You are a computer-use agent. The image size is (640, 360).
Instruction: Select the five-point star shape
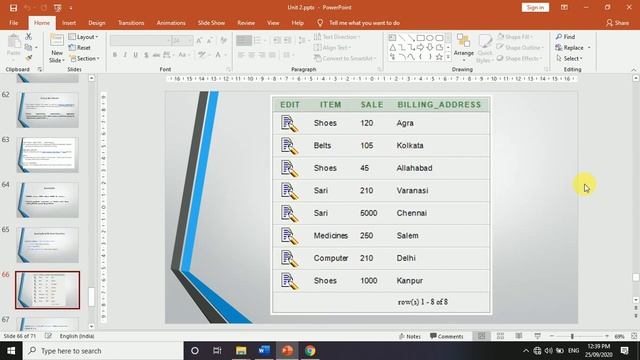coord(439,57)
